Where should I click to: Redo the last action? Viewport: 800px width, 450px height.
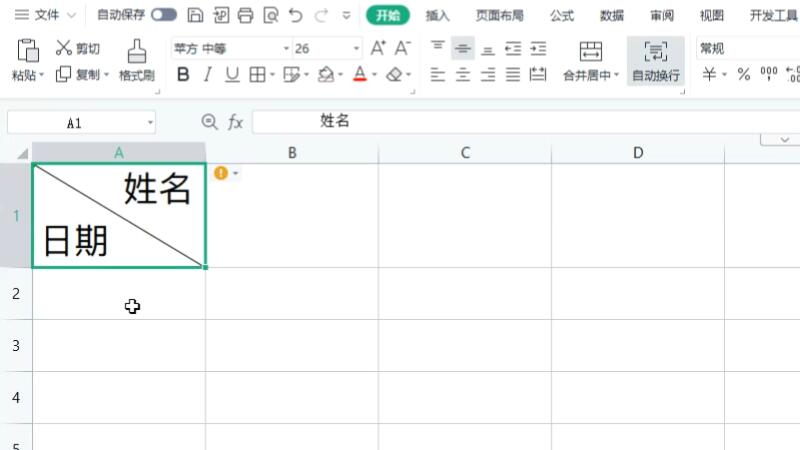point(321,15)
